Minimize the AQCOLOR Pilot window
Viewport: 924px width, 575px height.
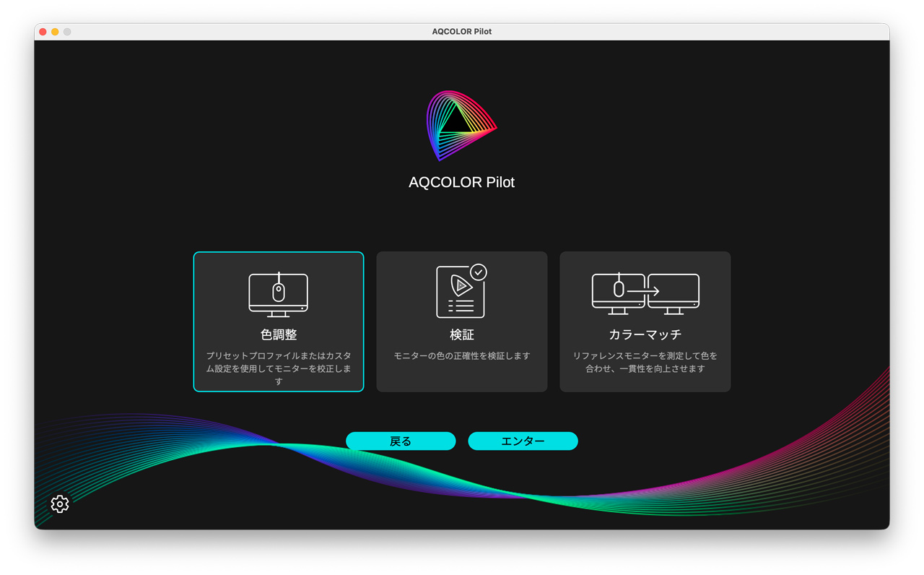coord(55,32)
